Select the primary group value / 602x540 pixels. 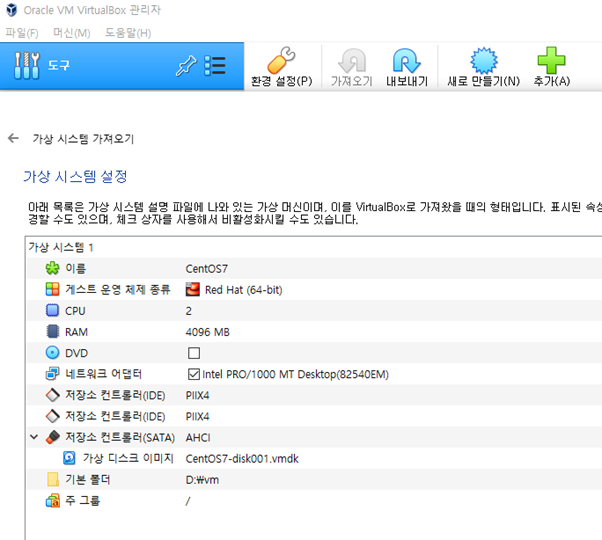point(188,501)
